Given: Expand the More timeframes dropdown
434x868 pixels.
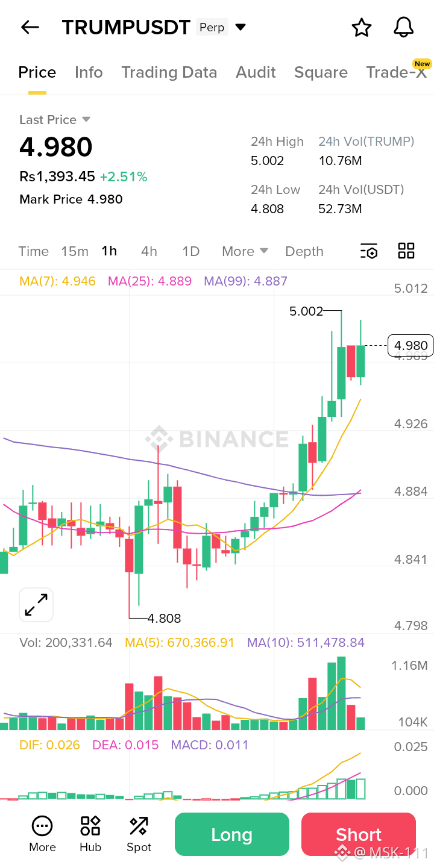Looking at the screenshot, I should pyautogui.click(x=245, y=251).
